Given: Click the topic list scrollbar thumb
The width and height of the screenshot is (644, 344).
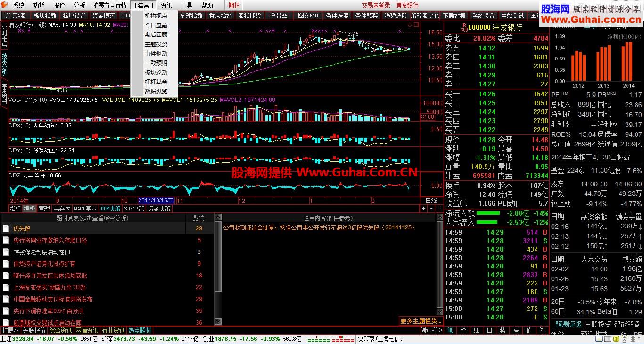Looking at the screenshot, I should click(218, 257).
